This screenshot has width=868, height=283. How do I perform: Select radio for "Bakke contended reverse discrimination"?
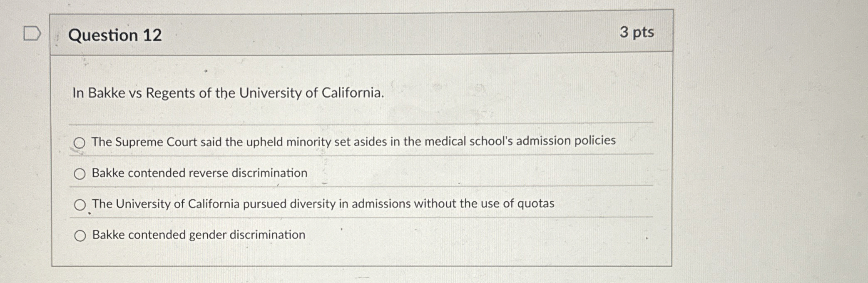pos(80,174)
